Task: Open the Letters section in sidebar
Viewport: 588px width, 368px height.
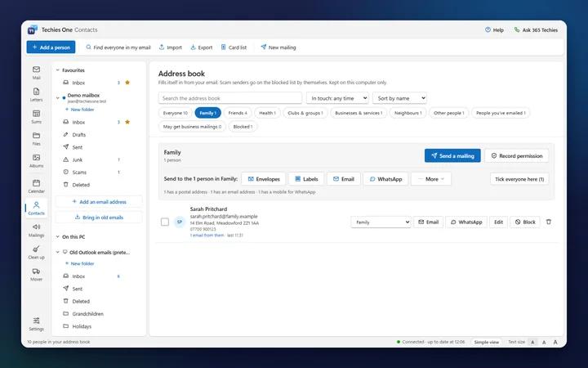Action: [37, 95]
